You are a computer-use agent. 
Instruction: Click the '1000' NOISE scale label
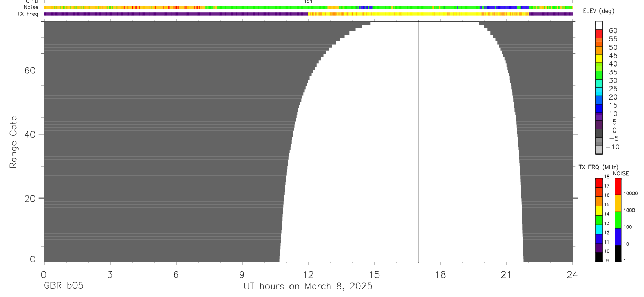tap(629, 210)
